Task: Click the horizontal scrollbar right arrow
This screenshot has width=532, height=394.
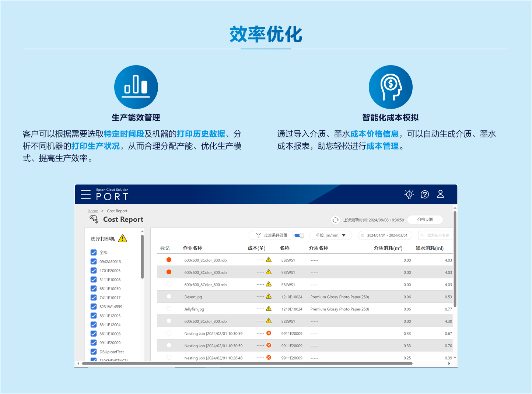Action: point(449,363)
